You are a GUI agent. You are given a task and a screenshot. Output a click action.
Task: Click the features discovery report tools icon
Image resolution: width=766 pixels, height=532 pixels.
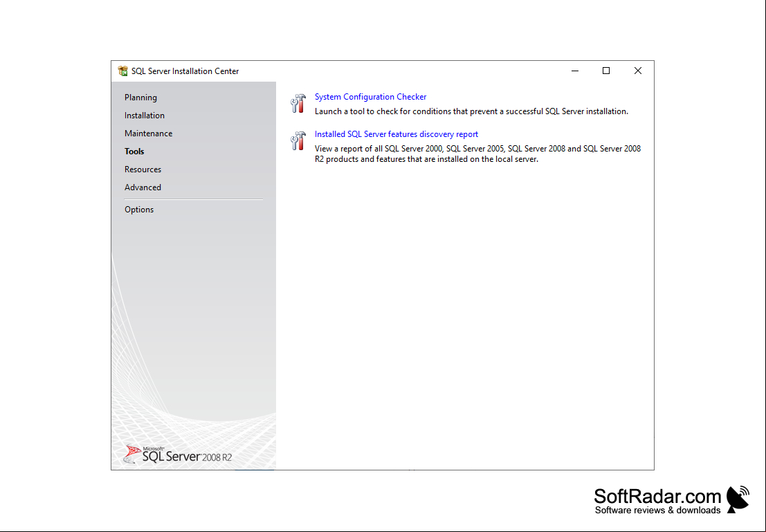point(298,140)
